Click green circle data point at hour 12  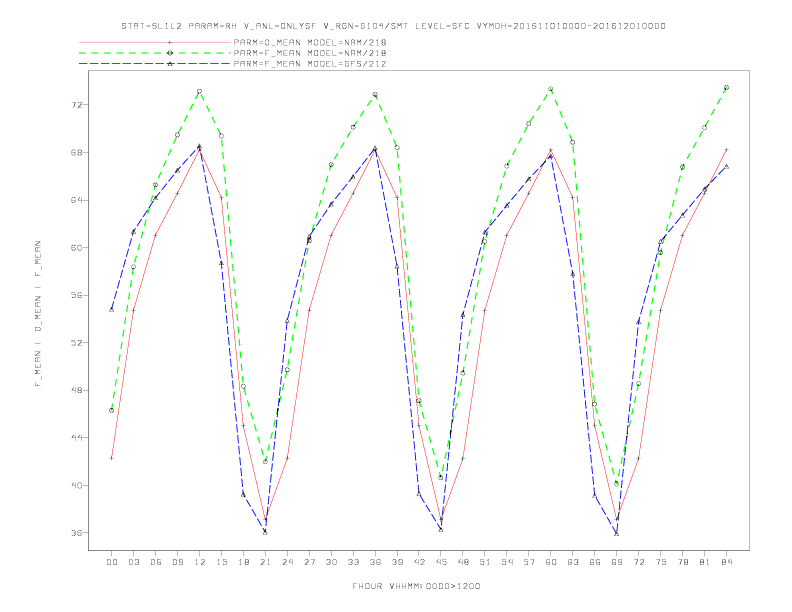[200, 91]
